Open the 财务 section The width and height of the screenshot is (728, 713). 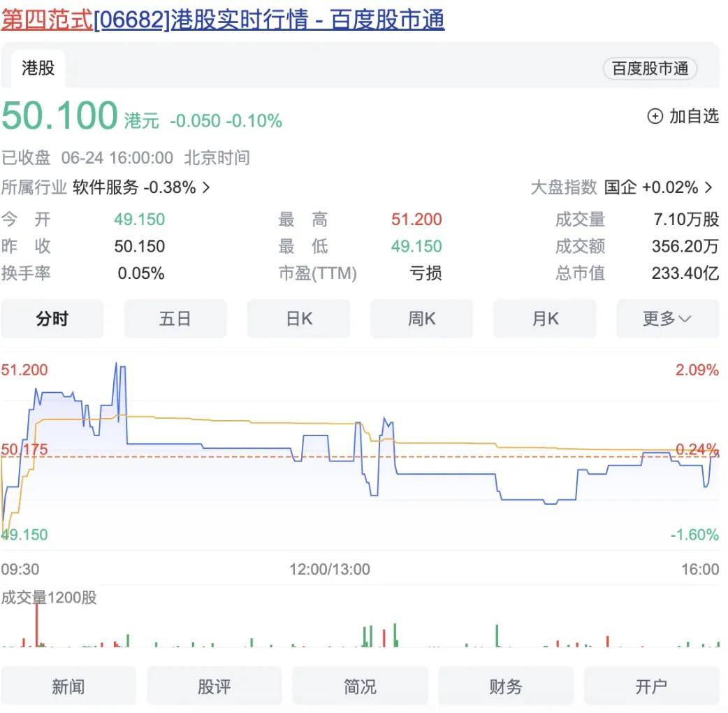(506, 686)
